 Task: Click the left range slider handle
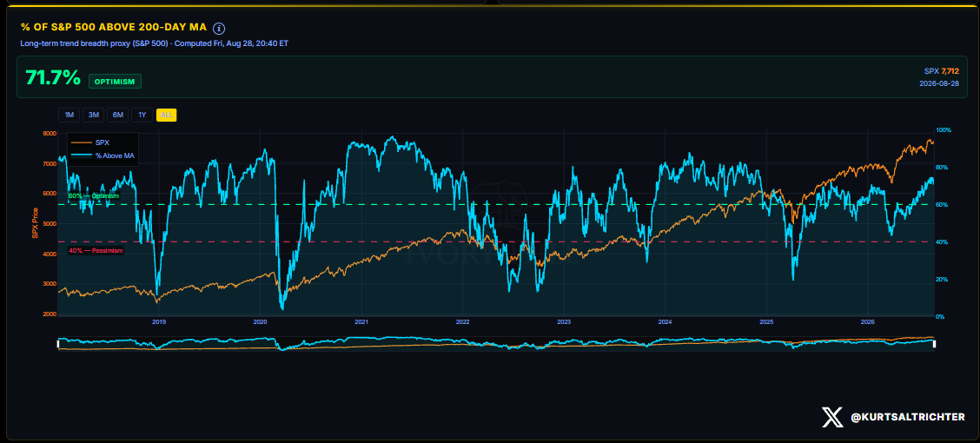point(58,343)
